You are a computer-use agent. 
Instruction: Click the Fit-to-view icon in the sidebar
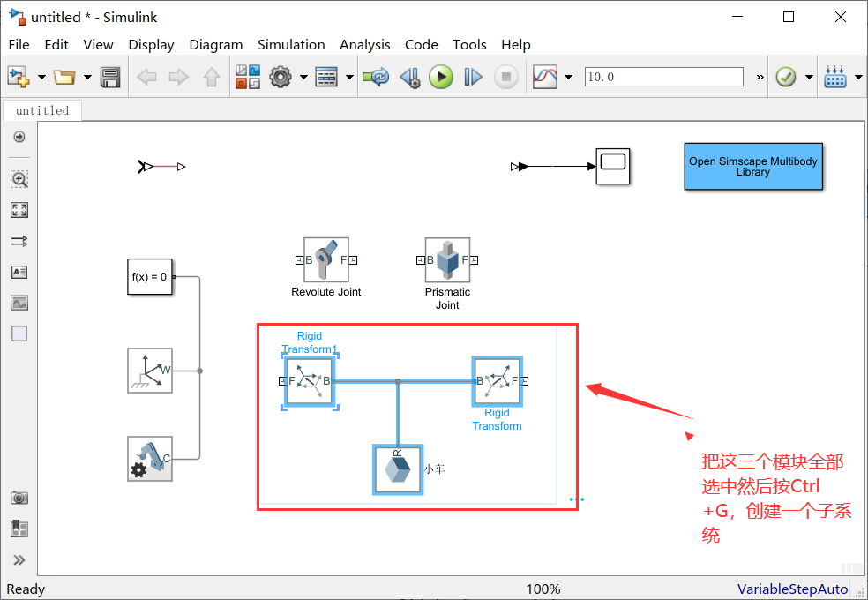pos(19,210)
